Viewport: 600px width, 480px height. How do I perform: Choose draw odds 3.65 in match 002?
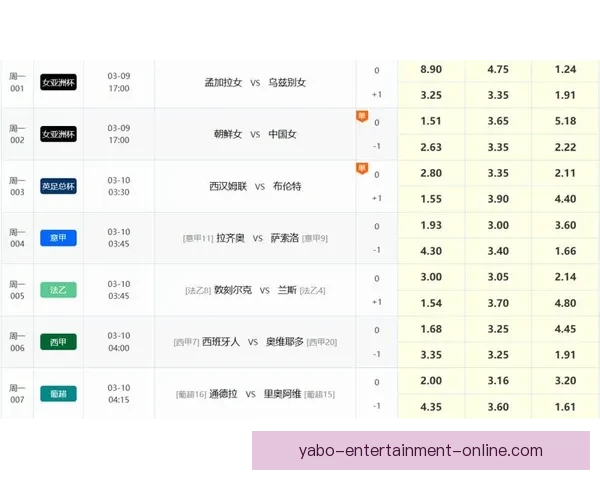coord(498,121)
